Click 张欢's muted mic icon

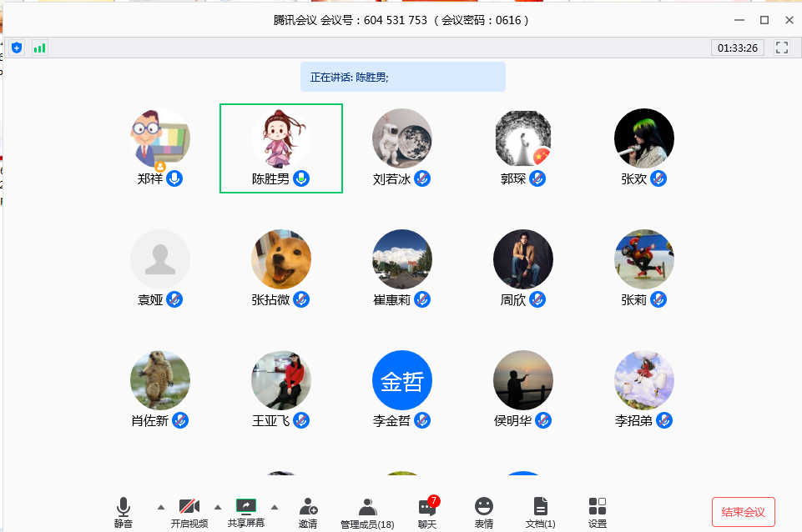point(658,178)
